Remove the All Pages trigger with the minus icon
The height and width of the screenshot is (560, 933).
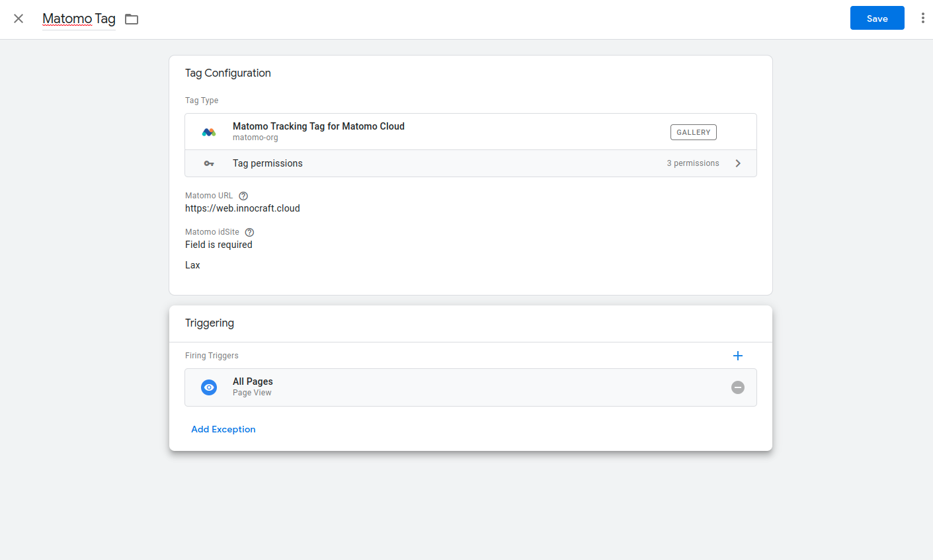[x=738, y=387]
